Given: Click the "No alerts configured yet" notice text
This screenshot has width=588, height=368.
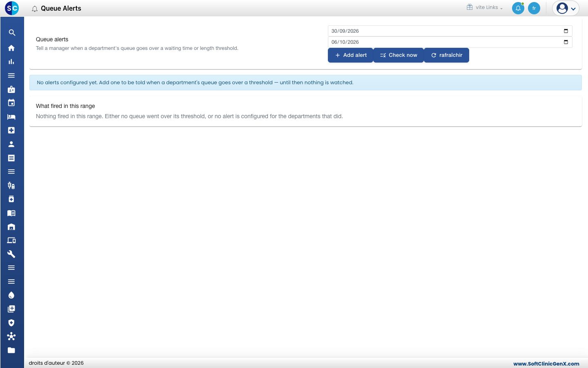Looking at the screenshot, I should [x=195, y=83].
